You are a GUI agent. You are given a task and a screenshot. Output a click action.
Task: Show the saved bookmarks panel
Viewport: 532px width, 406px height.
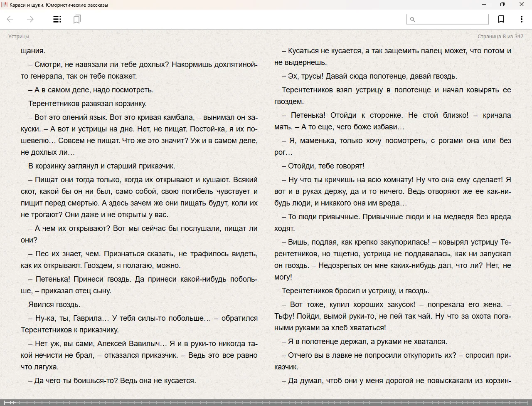pyautogui.click(x=77, y=19)
